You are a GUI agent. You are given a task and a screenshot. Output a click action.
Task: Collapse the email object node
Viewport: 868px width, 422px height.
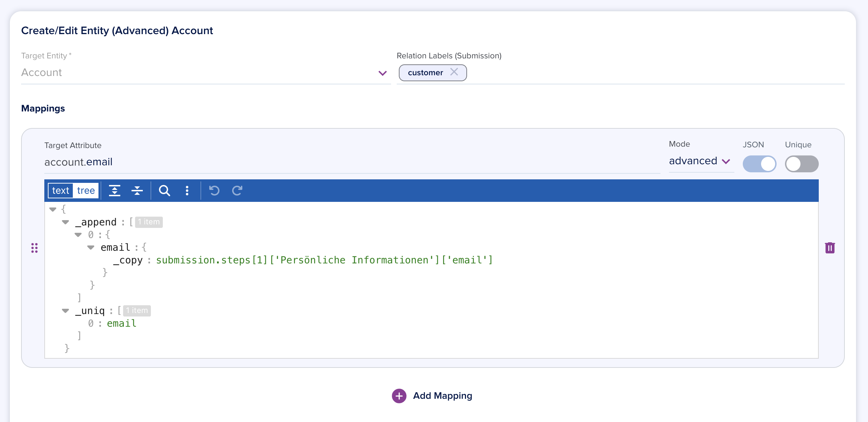(x=91, y=248)
